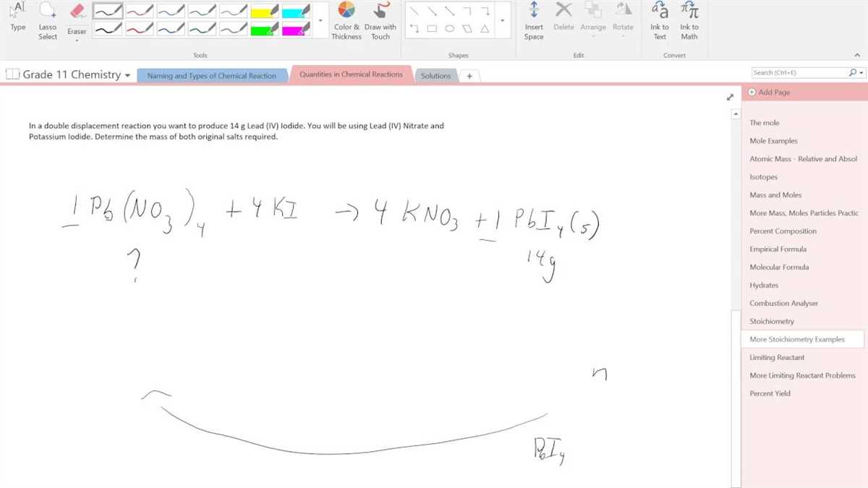Select More Stoichiometry Examples page

tap(803, 340)
